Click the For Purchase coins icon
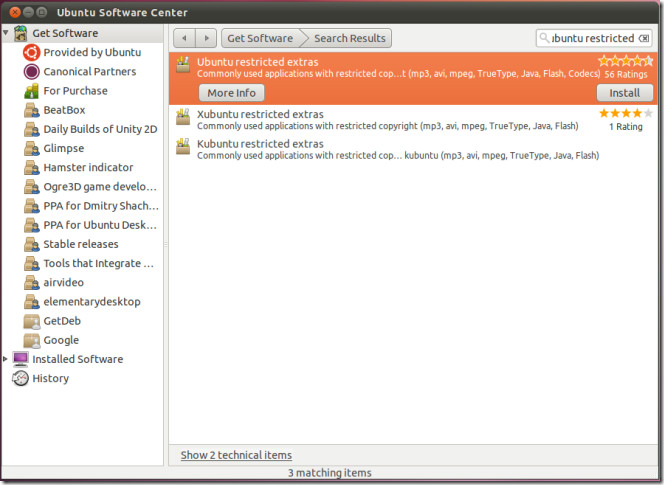The height and width of the screenshot is (485, 664). click(x=31, y=91)
